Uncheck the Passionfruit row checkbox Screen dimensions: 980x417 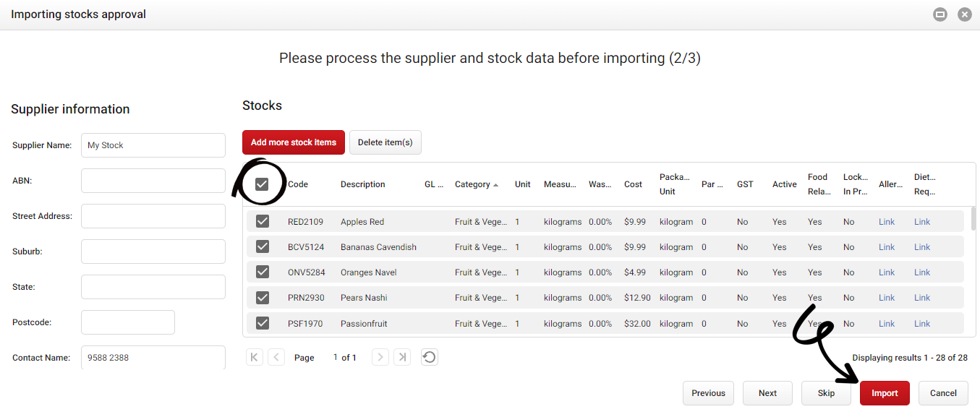[x=262, y=323]
